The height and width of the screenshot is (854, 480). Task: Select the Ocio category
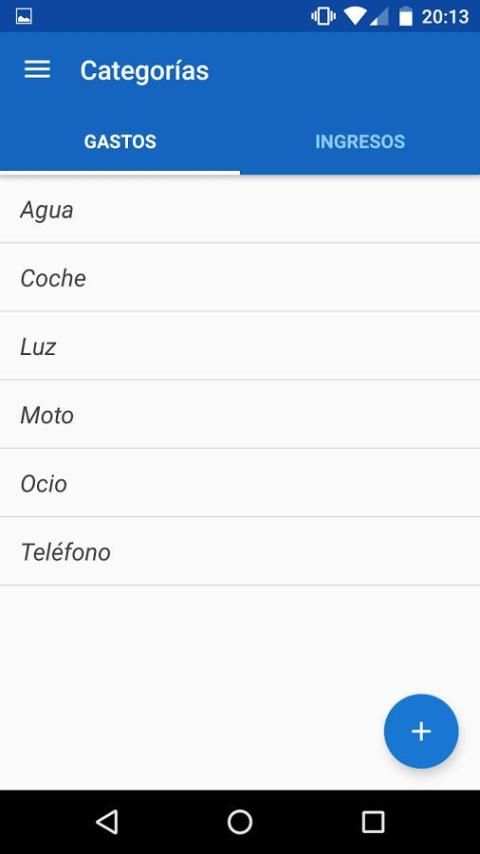(x=240, y=483)
